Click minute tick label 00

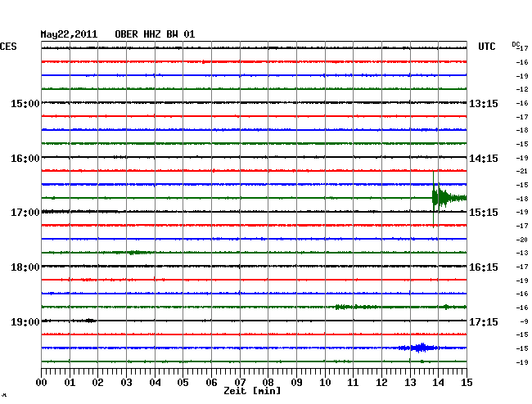click(42, 383)
